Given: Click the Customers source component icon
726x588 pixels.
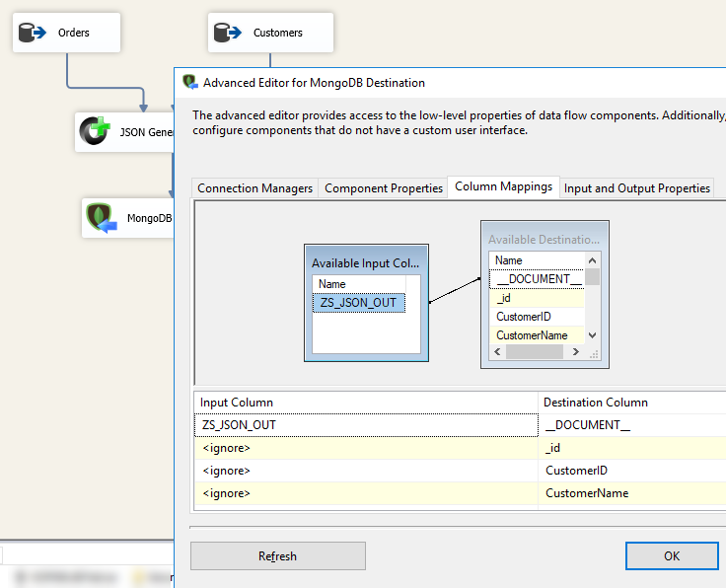Looking at the screenshot, I should (x=228, y=33).
